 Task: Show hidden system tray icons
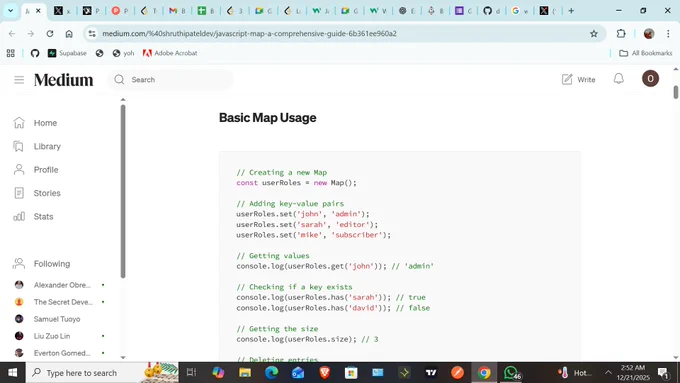[608, 373]
